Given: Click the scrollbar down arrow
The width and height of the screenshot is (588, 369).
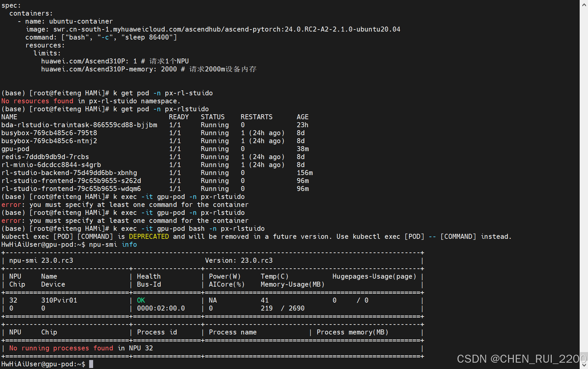Looking at the screenshot, I should [x=584, y=364].
